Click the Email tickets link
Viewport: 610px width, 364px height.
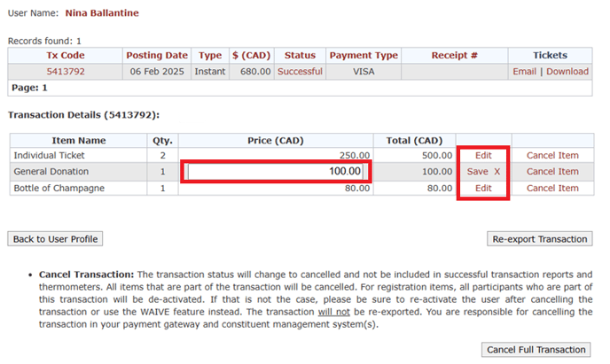coord(524,72)
